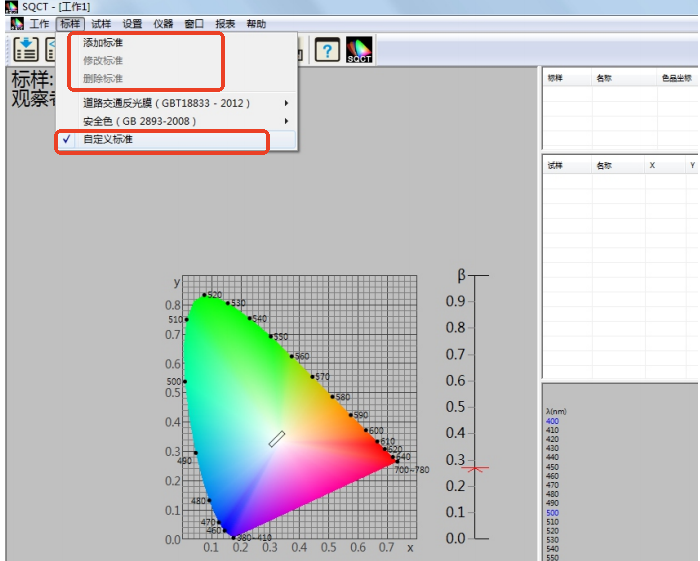Toggle the 自定义标准 checked menu option
The width and height of the screenshot is (700, 561).
[x=108, y=140]
